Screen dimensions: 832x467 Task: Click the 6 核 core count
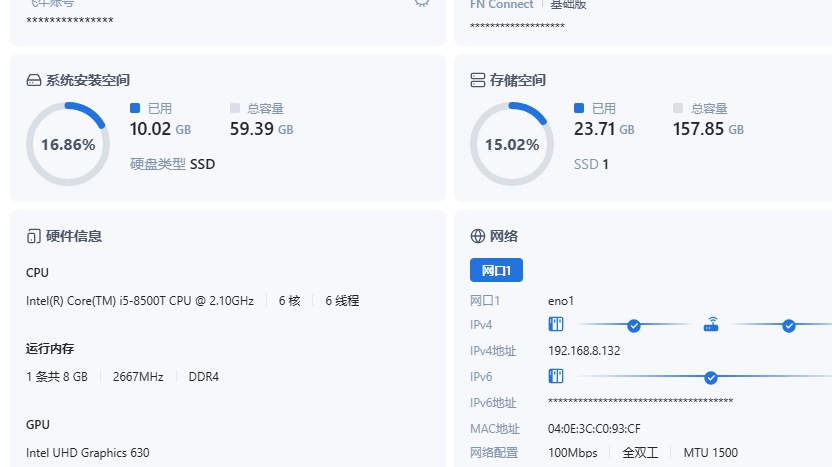click(290, 301)
